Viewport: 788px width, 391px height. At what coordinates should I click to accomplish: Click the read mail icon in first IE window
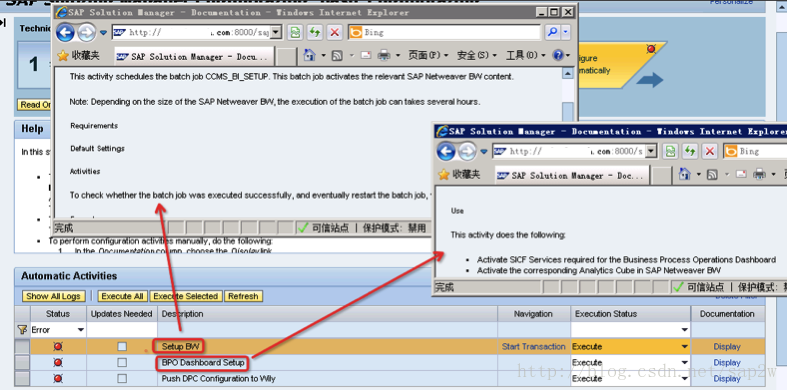click(365, 55)
